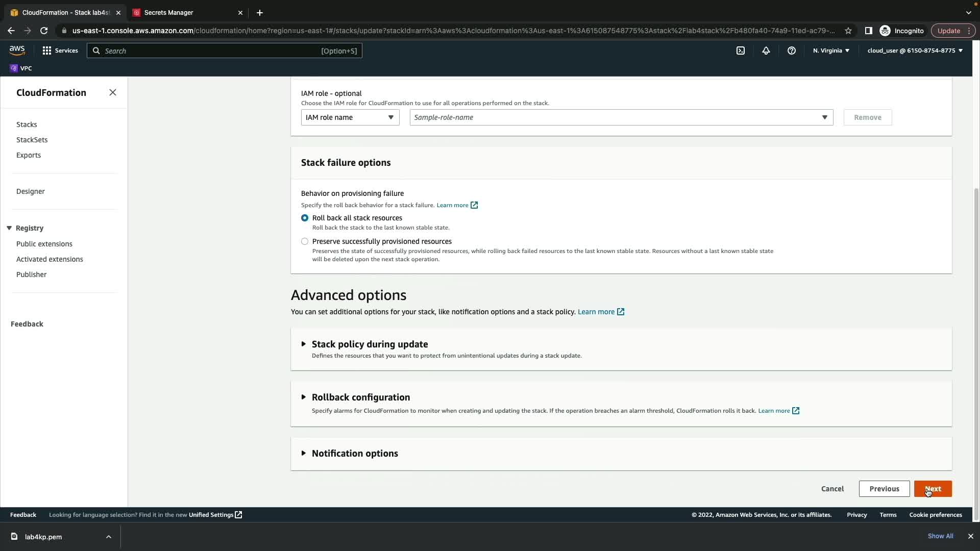Select Preserve successfully provisioned resources option
Screen dimensions: 980x551
pos(305,241)
